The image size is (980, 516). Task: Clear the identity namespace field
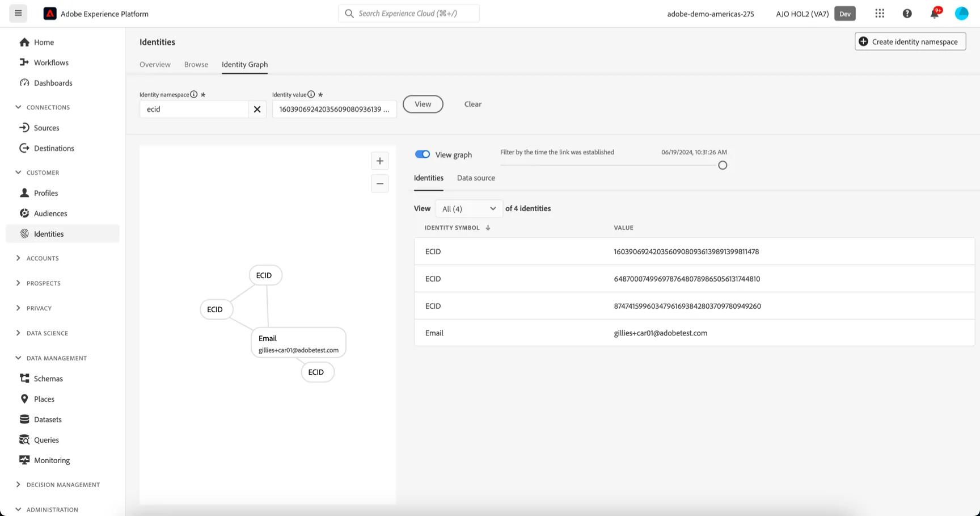(257, 109)
